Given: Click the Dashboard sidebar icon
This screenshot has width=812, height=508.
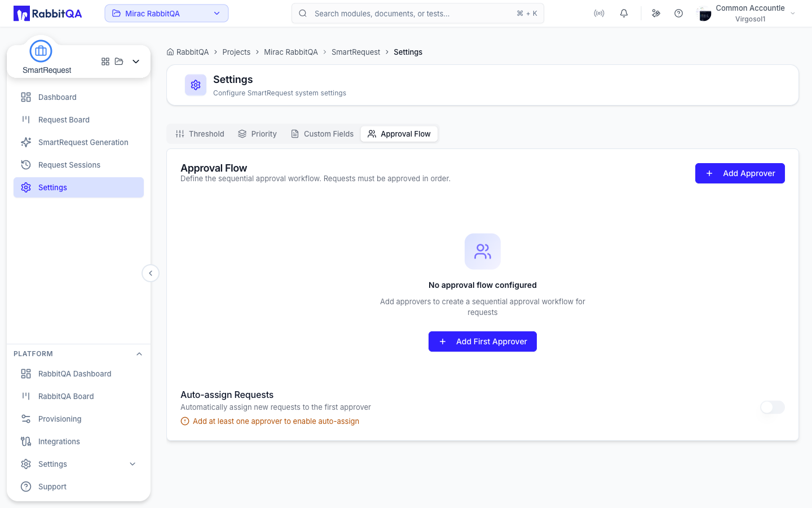Looking at the screenshot, I should point(26,97).
